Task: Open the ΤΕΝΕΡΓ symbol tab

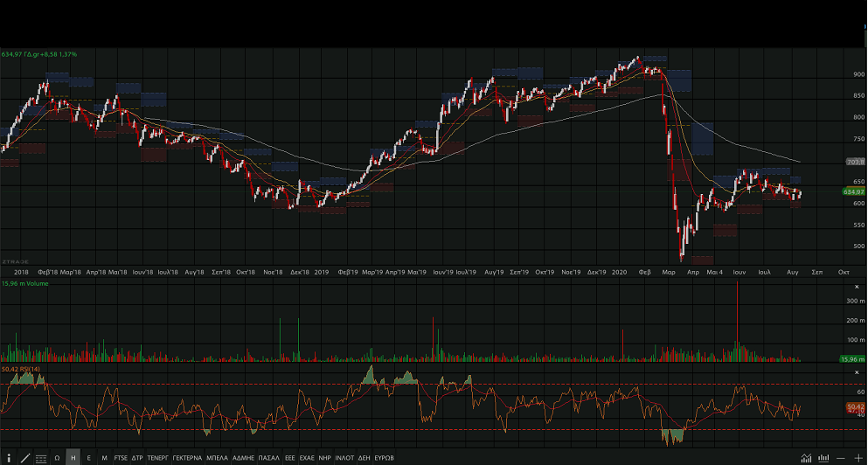Action: (157, 458)
